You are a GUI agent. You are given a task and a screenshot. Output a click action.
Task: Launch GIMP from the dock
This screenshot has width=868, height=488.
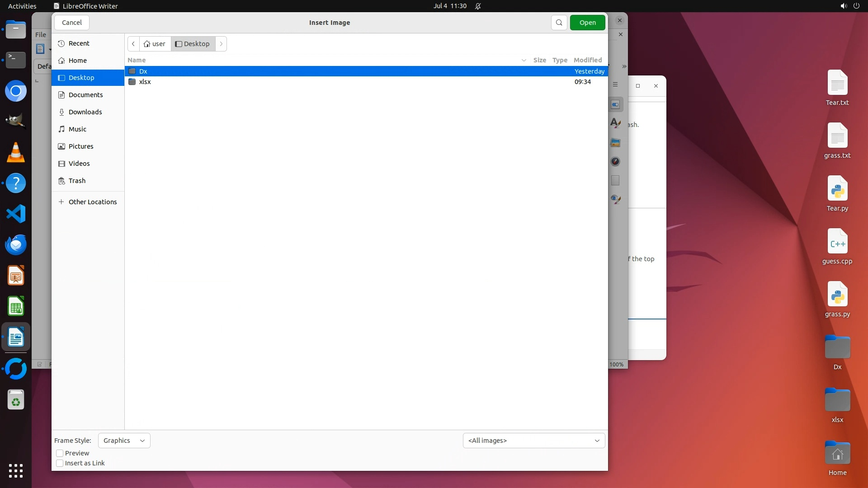(16, 121)
